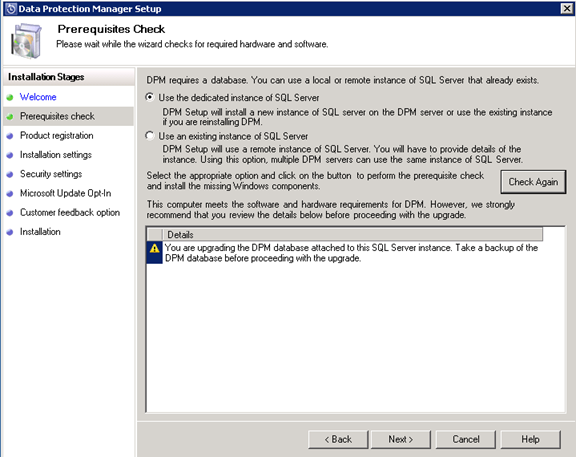Click blue bullet beside Installation stage
Screen dimensions: 576x457
coord(10,232)
